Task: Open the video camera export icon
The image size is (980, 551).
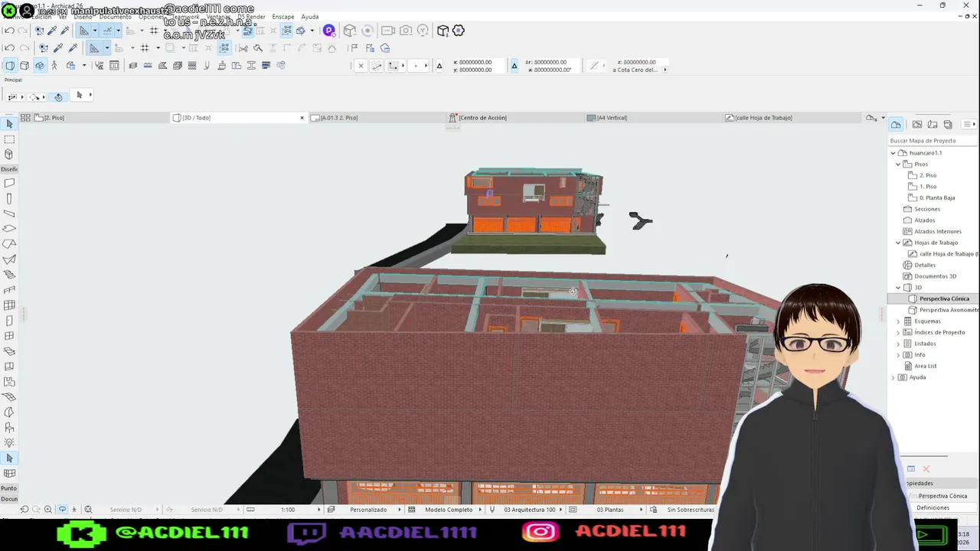Action: [388, 31]
